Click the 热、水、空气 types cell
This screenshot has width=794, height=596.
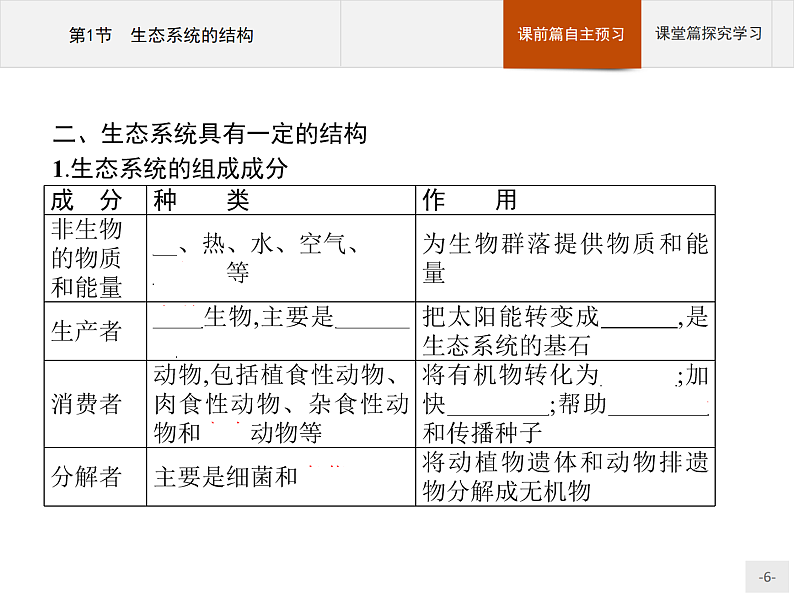[280, 258]
